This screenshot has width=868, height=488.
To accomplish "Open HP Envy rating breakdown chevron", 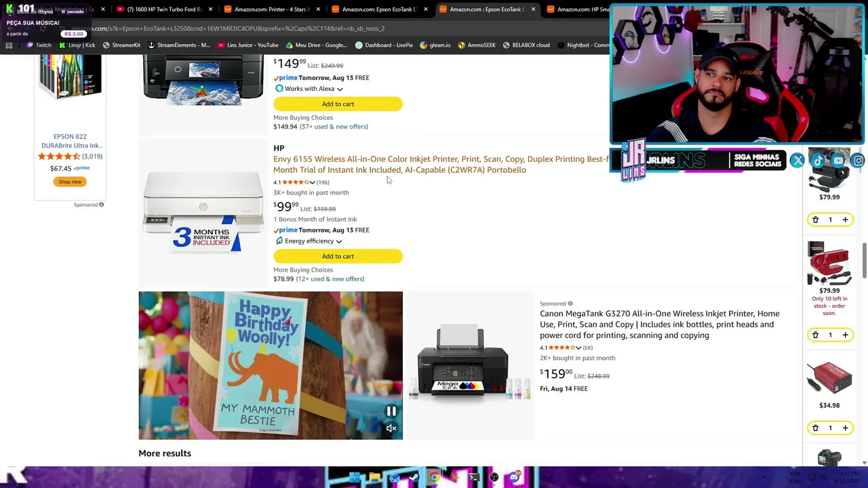I will [x=312, y=182].
